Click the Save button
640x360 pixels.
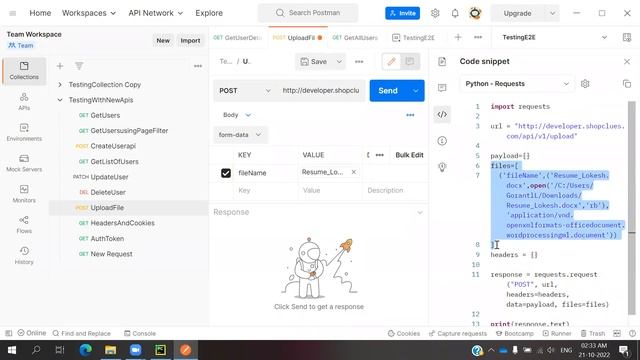[x=314, y=62]
